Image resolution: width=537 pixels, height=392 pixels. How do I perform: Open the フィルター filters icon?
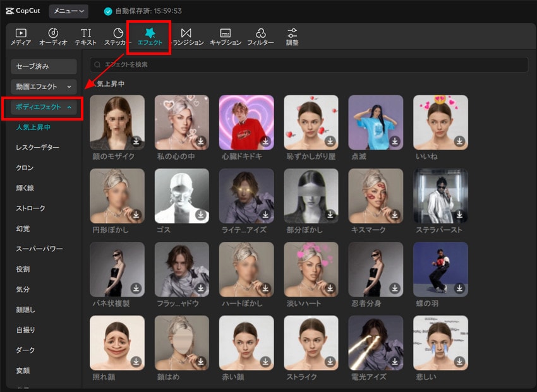(260, 33)
